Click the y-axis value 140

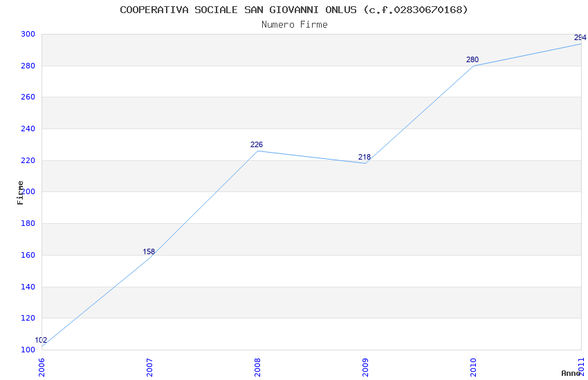point(28,287)
